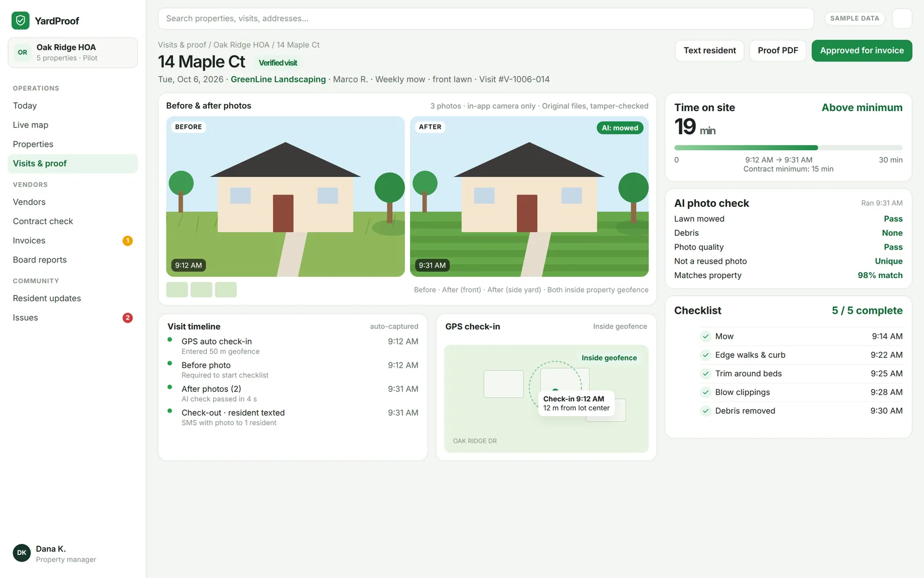The width and height of the screenshot is (924, 578).
Task: Click the DK avatar for Dana K.
Action: click(22, 553)
